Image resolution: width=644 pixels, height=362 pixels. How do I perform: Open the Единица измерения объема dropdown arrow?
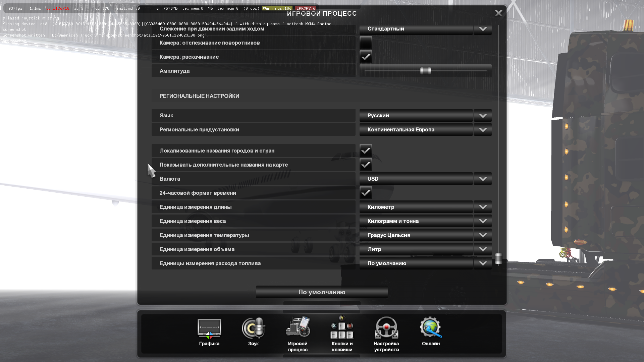[x=483, y=249]
